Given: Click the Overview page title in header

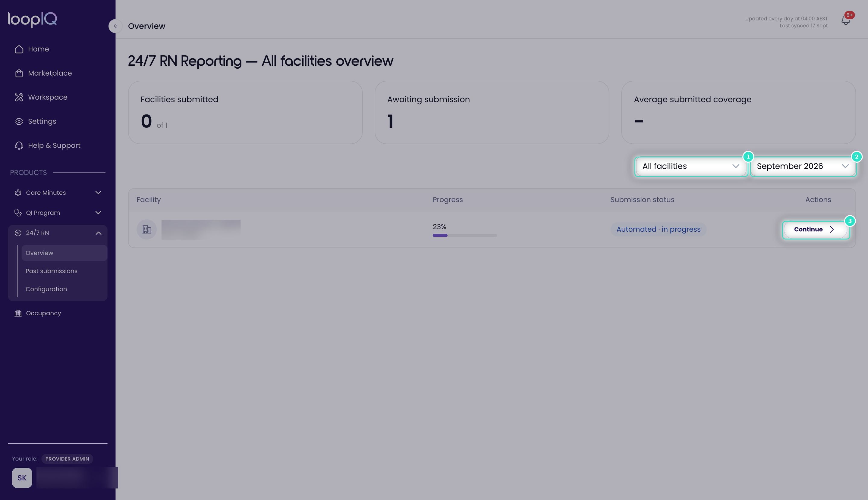Looking at the screenshot, I should [146, 26].
